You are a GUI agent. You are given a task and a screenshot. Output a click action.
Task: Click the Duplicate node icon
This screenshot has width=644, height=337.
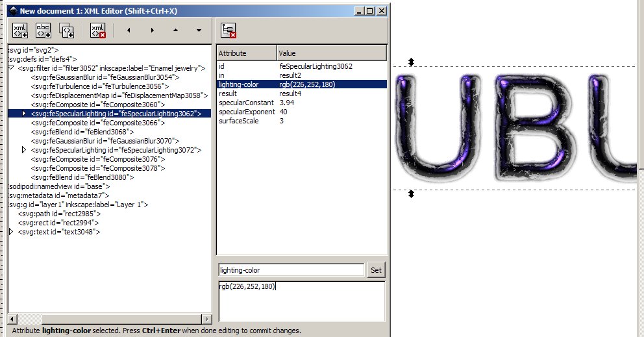pos(66,30)
